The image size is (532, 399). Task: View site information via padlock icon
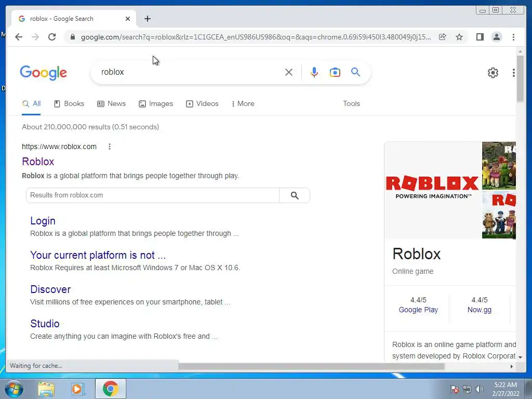point(73,37)
